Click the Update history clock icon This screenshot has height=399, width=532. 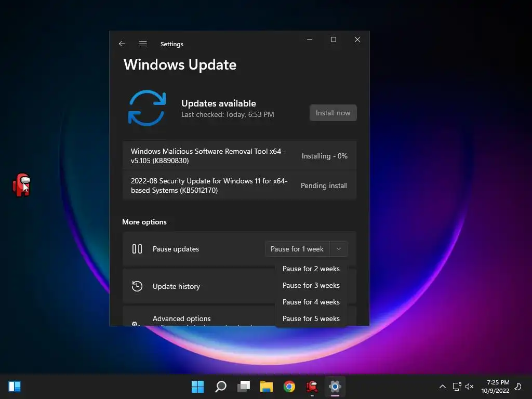click(x=137, y=286)
